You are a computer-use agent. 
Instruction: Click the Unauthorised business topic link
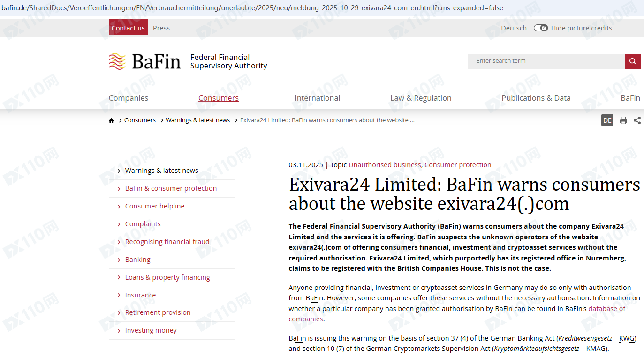[385, 165]
